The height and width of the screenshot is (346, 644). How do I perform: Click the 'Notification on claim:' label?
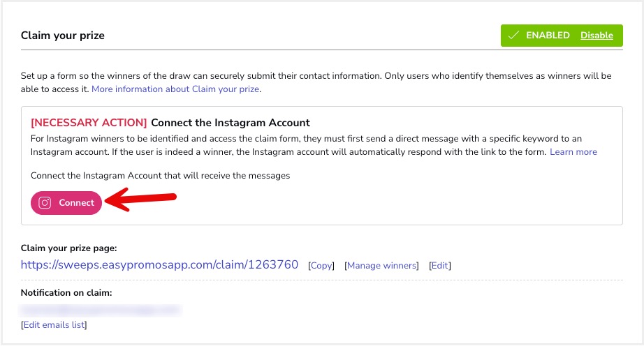click(66, 293)
